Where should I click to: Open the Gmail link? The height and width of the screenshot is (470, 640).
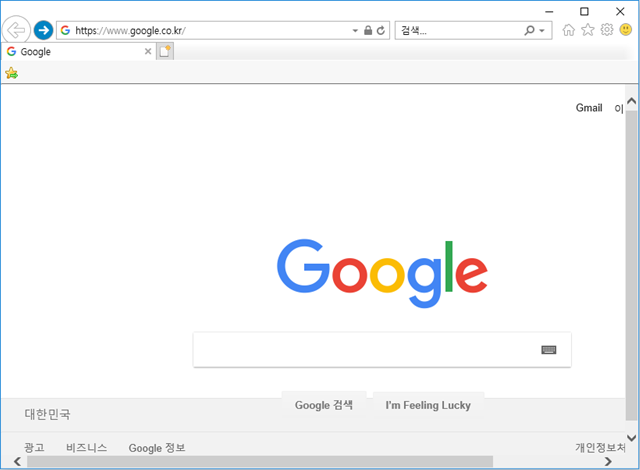click(589, 108)
